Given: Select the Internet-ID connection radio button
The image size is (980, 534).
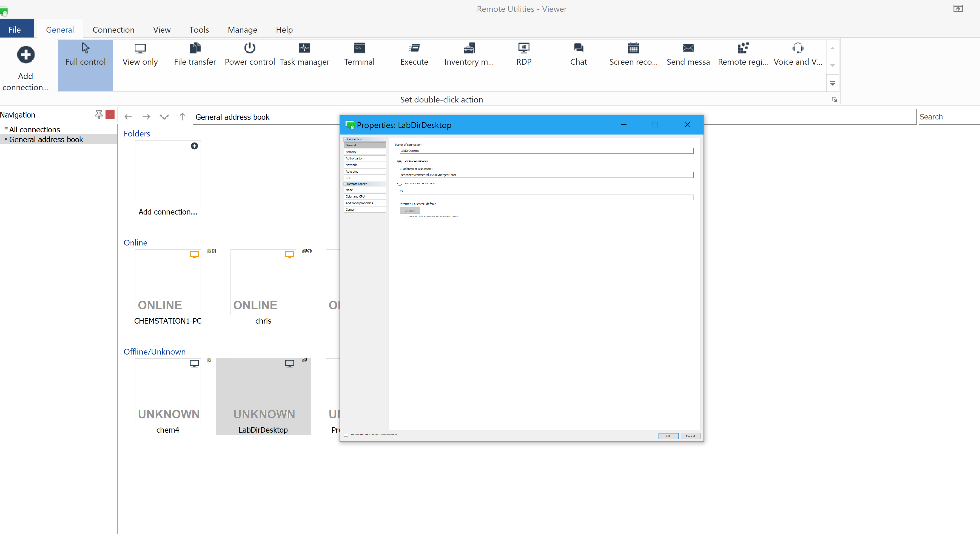Looking at the screenshot, I should [400, 184].
